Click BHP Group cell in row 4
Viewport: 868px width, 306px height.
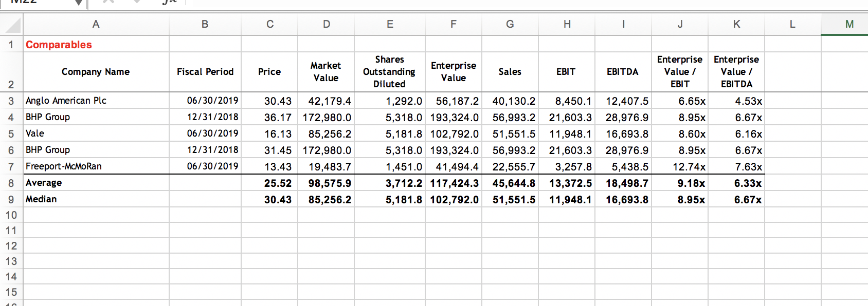[96, 117]
